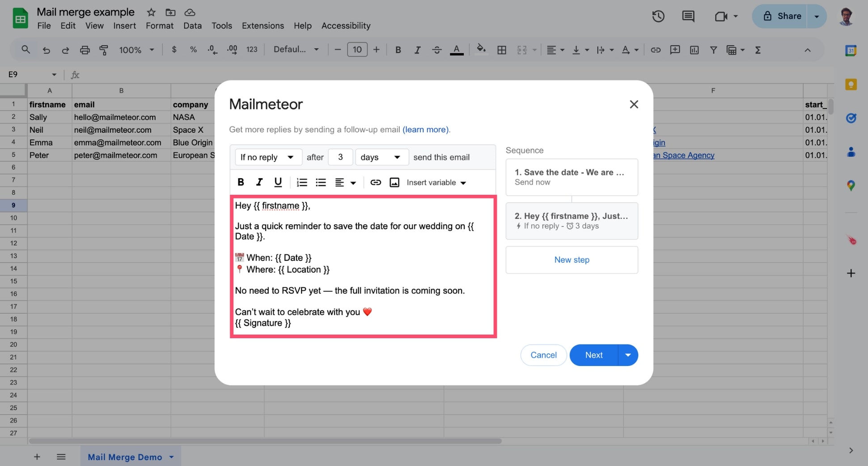The height and width of the screenshot is (466, 868).
Task: Open the Format menu
Action: pyautogui.click(x=159, y=25)
